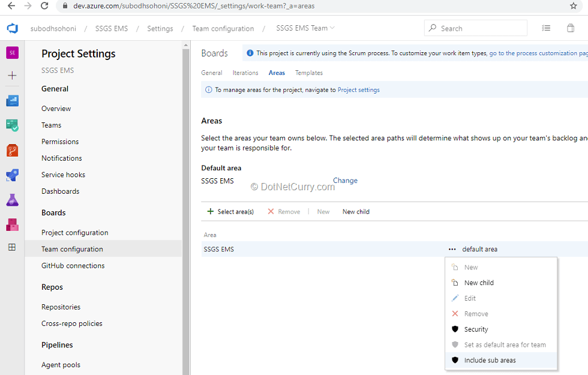This screenshot has width=588, height=375.
Task: Switch to the Iterations tab
Action: (245, 73)
